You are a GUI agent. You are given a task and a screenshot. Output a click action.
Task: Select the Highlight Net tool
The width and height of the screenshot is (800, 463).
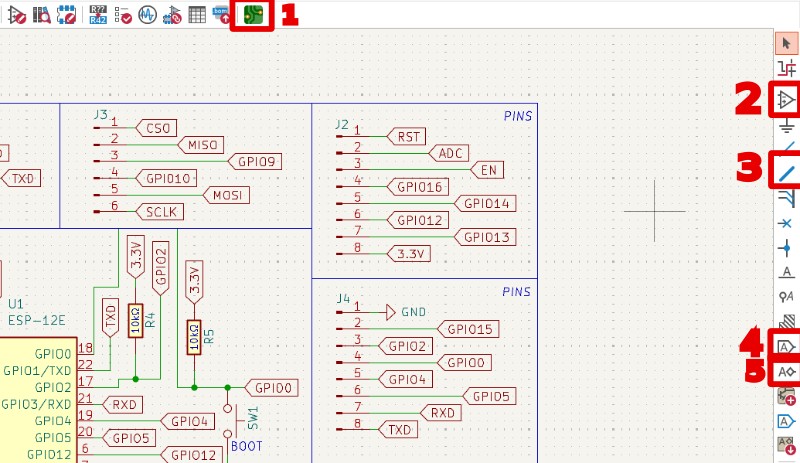[x=786, y=68]
